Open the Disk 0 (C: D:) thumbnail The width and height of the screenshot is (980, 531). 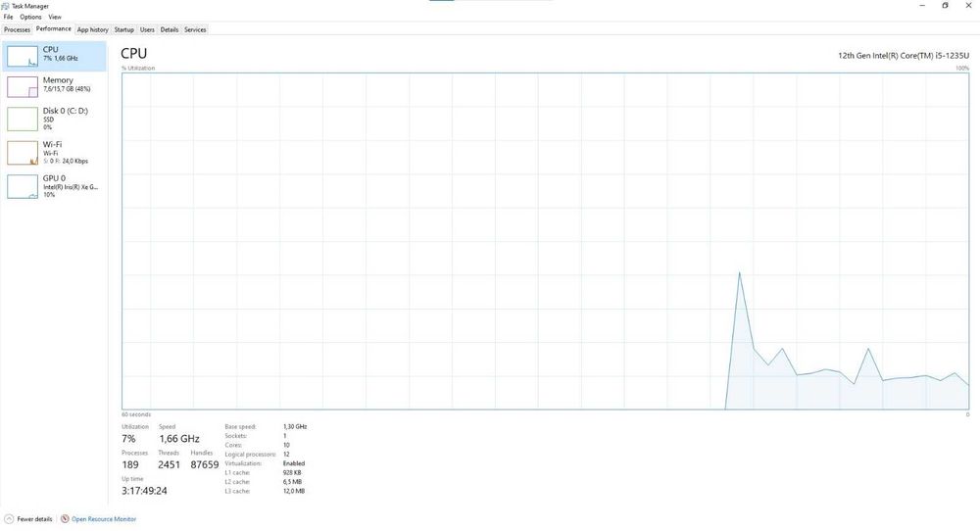(x=23, y=119)
